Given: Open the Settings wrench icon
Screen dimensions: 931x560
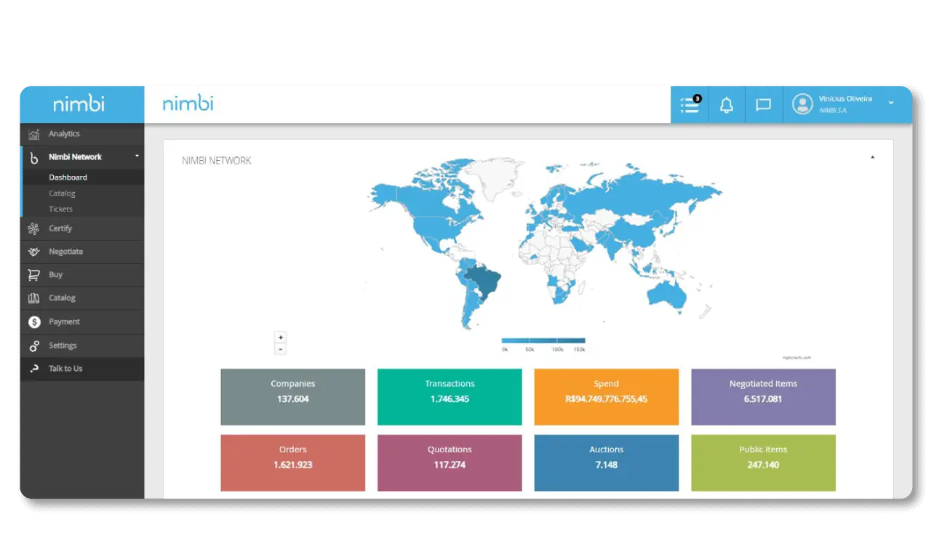Looking at the screenshot, I should tap(33, 345).
